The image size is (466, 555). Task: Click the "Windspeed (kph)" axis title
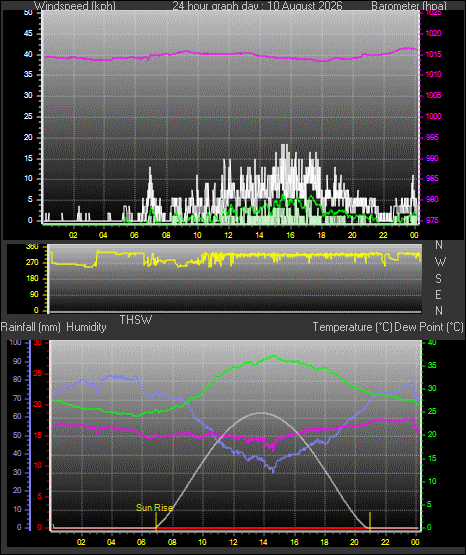(75, 6)
